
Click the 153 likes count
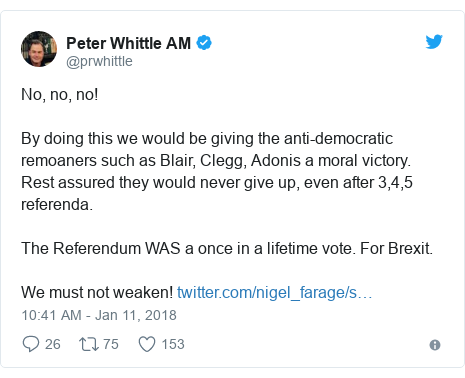tap(173, 344)
